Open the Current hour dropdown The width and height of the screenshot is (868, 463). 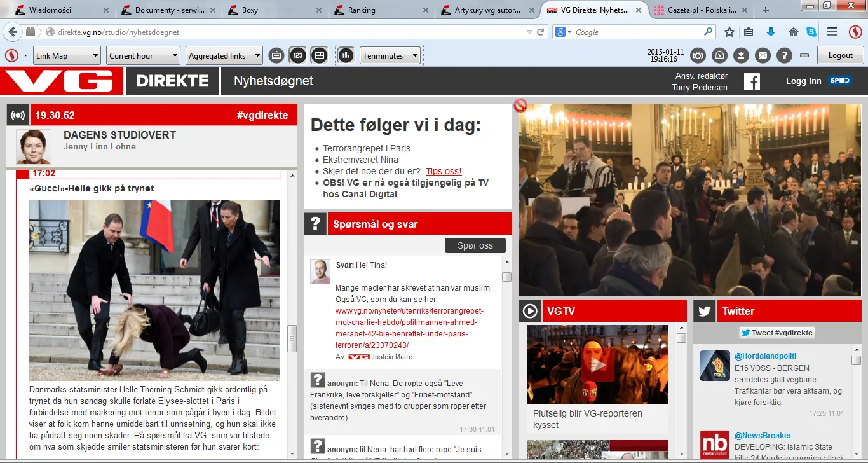click(x=143, y=55)
